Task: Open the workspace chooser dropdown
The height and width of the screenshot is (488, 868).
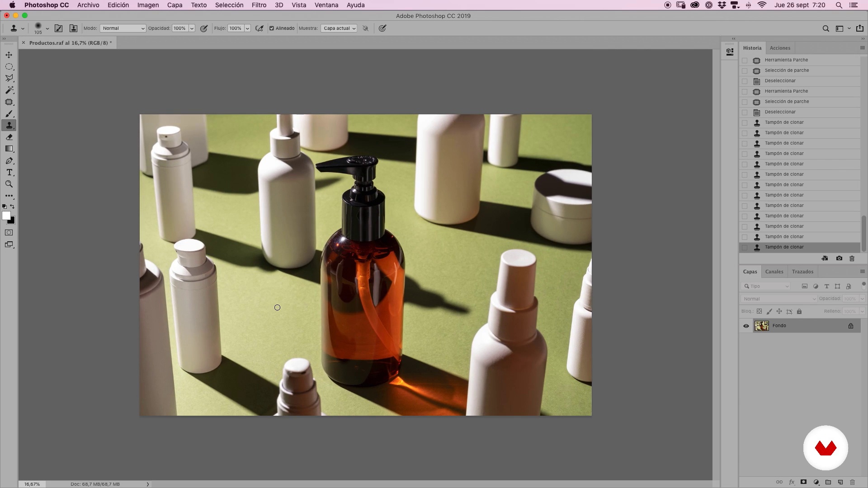Action: [x=843, y=28]
